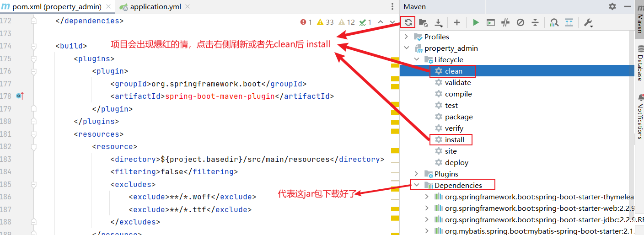Close the pom.xml editor tab
644x235 pixels.
[108, 7]
